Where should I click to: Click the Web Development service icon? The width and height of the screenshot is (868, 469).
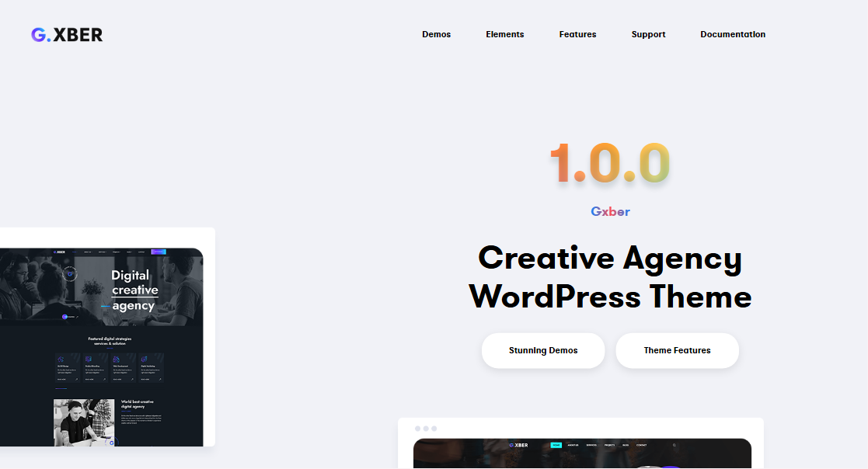pos(117,357)
